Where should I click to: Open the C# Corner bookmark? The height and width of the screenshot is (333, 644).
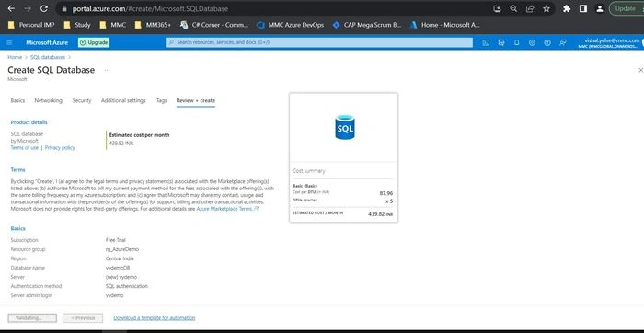tap(214, 25)
